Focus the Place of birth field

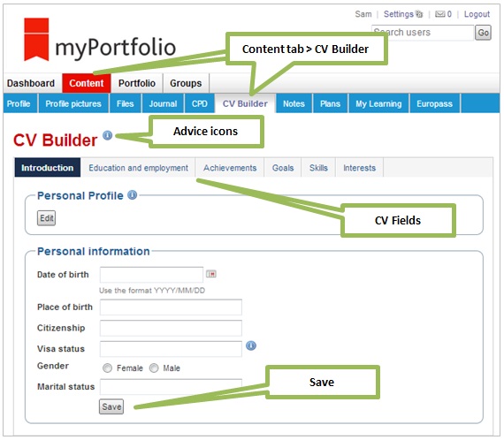[171, 307]
